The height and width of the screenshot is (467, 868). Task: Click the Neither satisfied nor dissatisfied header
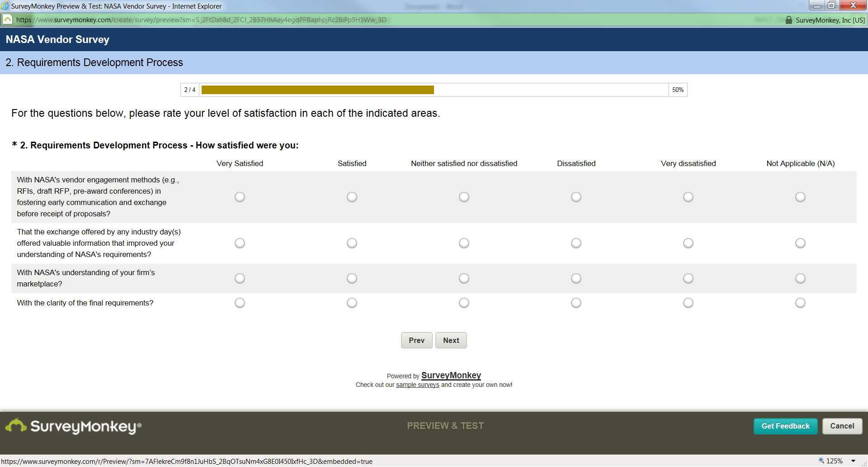pos(464,163)
